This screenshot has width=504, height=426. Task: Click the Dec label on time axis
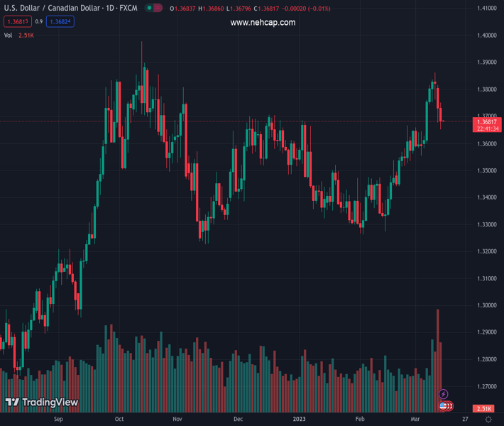point(238,420)
